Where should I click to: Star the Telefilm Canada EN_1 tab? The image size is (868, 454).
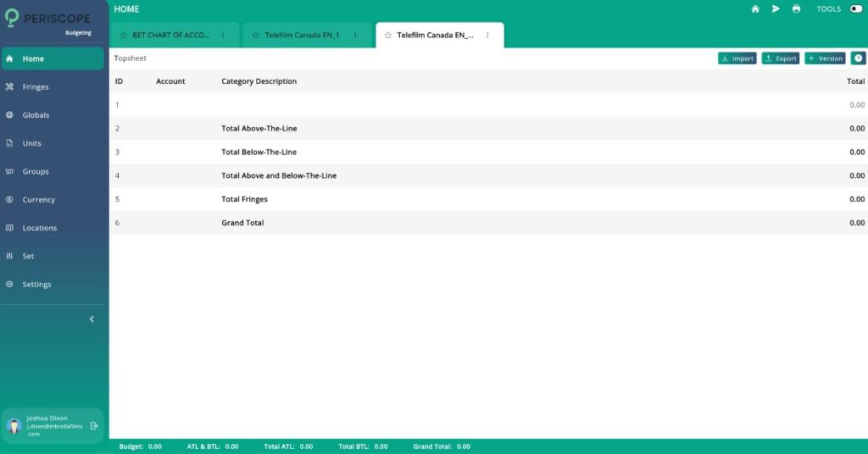coord(256,36)
